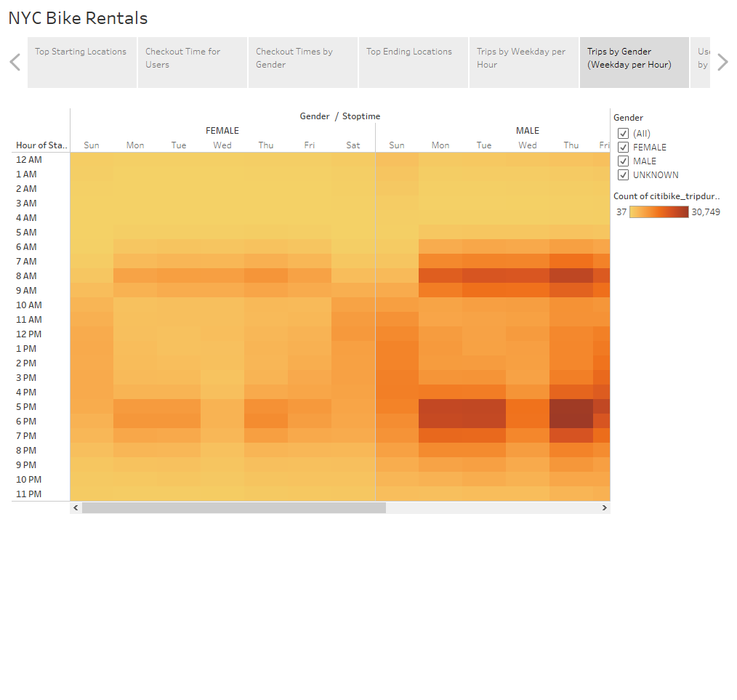
Task: Select the Checkout Times by Gender tab
Action: [x=293, y=58]
